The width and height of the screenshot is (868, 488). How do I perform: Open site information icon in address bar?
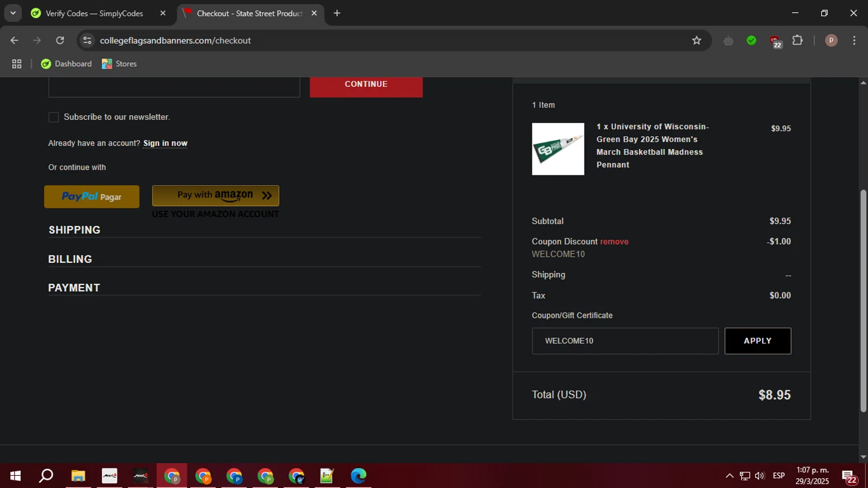(x=87, y=41)
